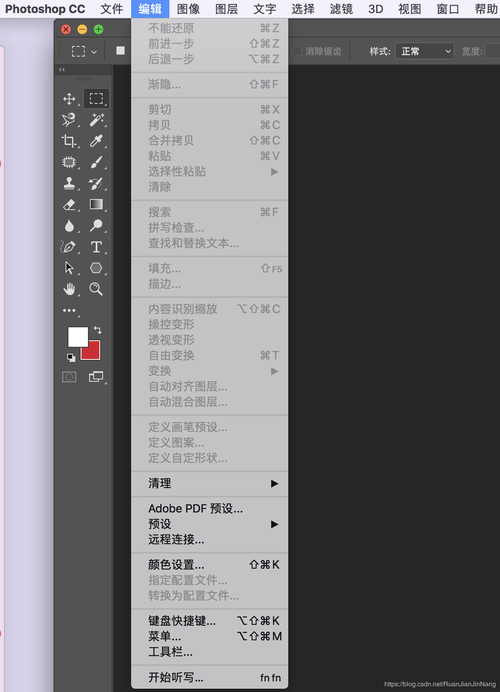Choose the Zoom tool
This screenshot has height=692, width=500.
tap(96, 289)
